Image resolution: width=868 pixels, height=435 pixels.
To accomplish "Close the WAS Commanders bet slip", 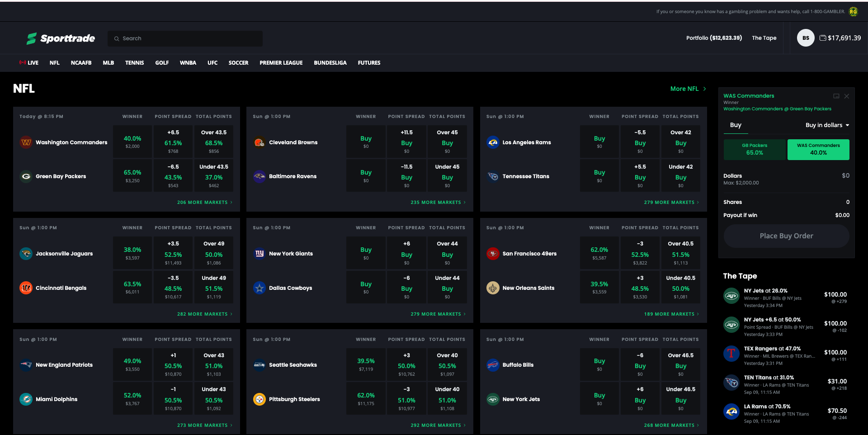I will 847,96.
